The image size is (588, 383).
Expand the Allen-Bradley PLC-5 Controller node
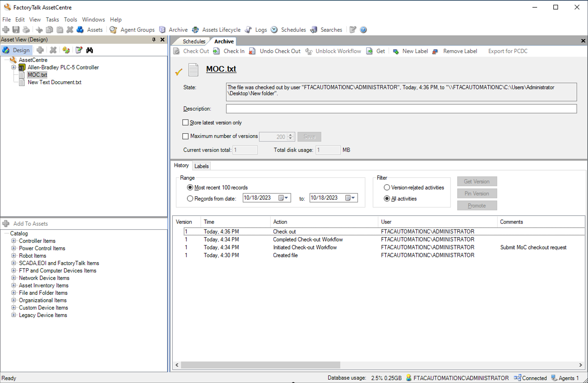14,67
